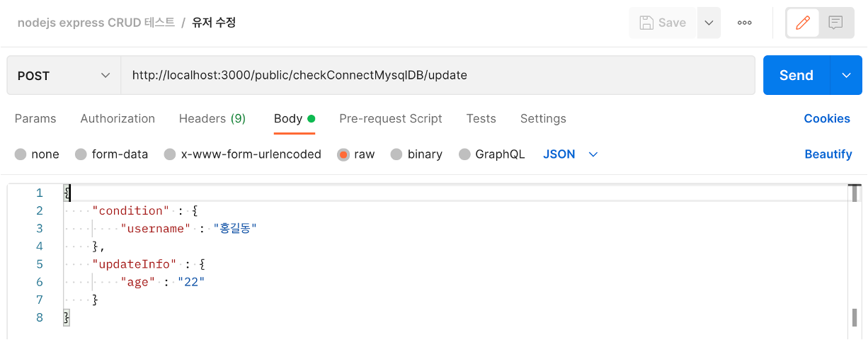Expand the POST method dropdown
868x340 pixels.
[64, 75]
